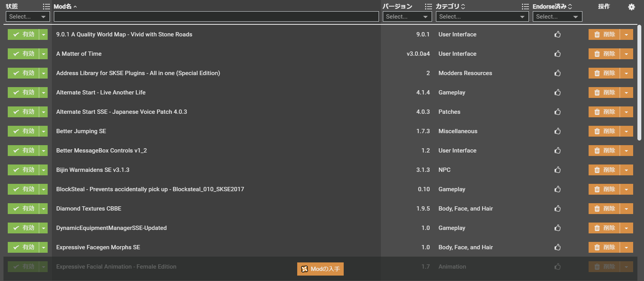
Task: Click group-by list icon beside カテゴリ header
Action: coord(428,7)
